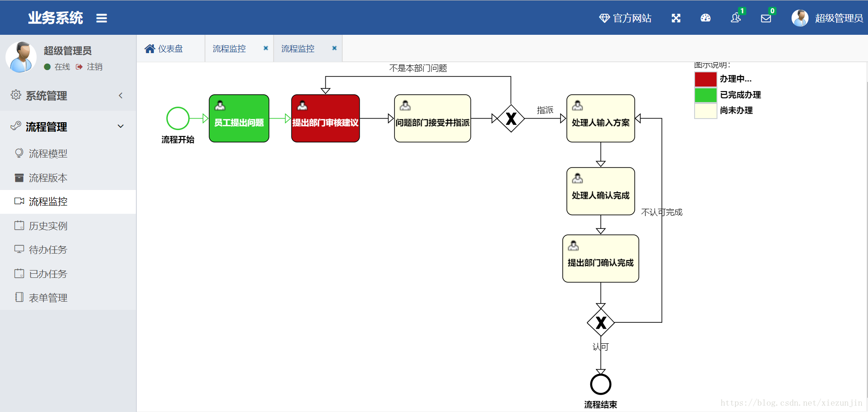
Task: Switch to the 仪表盘 home tab
Action: [x=164, y=49]
